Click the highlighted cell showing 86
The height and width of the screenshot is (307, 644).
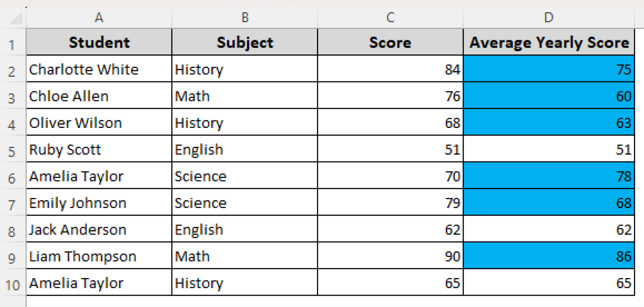pos(549,256)
